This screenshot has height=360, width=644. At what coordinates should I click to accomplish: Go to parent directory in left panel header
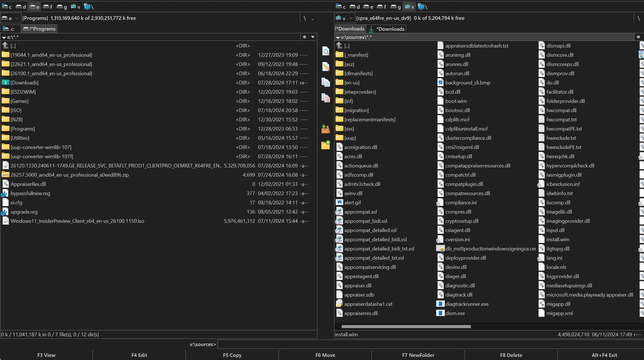click(313, 18)
